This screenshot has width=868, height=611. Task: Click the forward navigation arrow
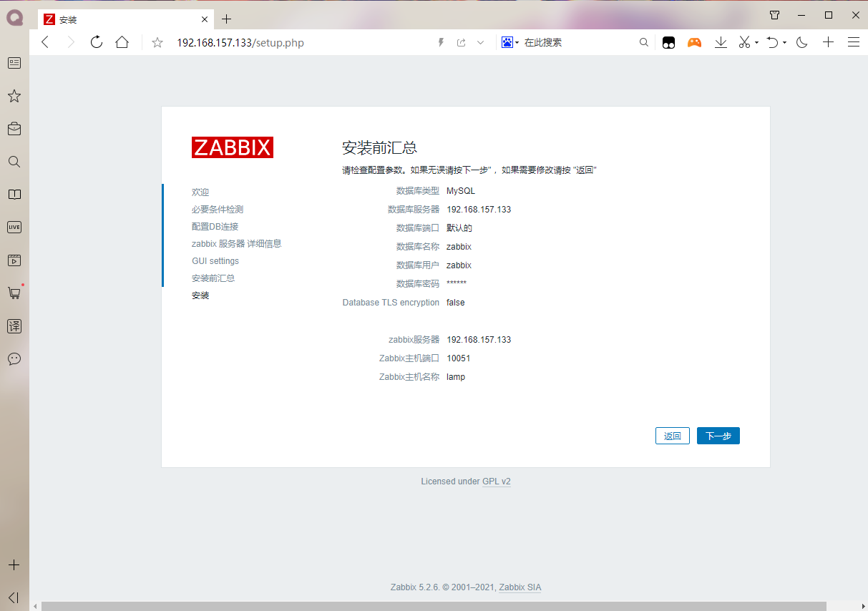click(x=70, y=42)
